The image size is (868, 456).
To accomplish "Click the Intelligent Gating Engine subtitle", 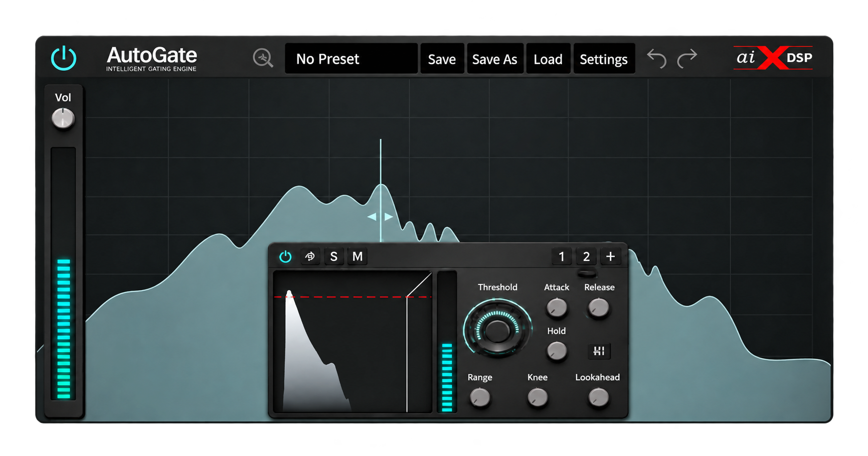I will [x=151, y=69].
